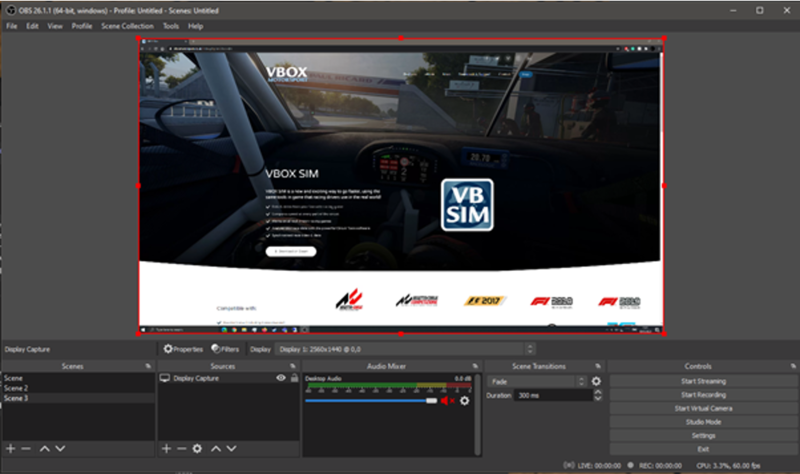Image resolution: width=800 pixels, height=474 pixels.
Task: Click the Audio Mixer vertical scrollbar
Action: (x=478, y=414)
